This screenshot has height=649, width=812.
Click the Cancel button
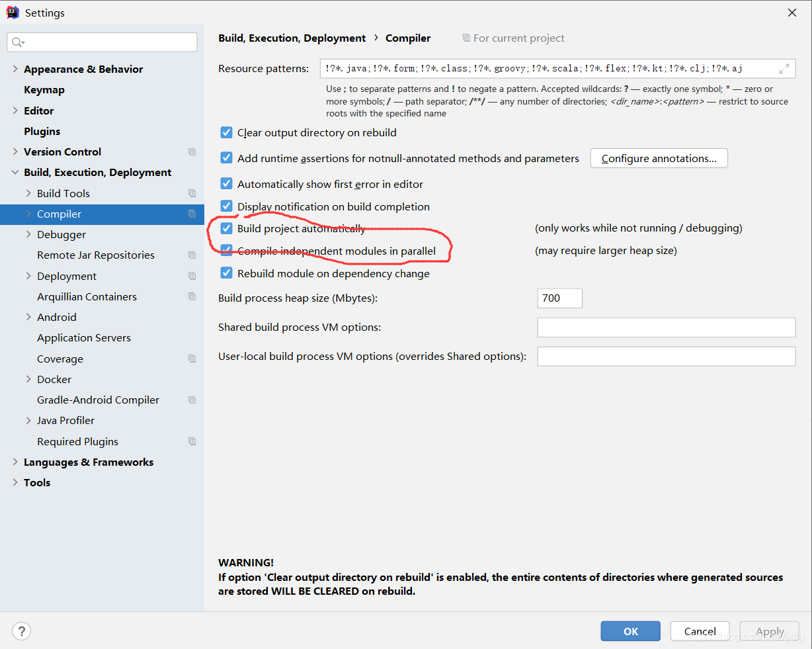(700, 631)
